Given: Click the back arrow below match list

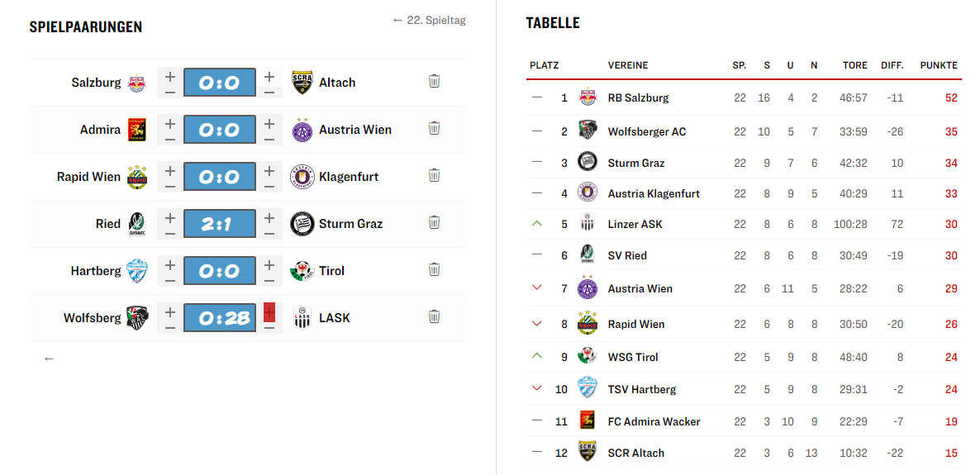Looking at the screenshot, I should 50,359.
